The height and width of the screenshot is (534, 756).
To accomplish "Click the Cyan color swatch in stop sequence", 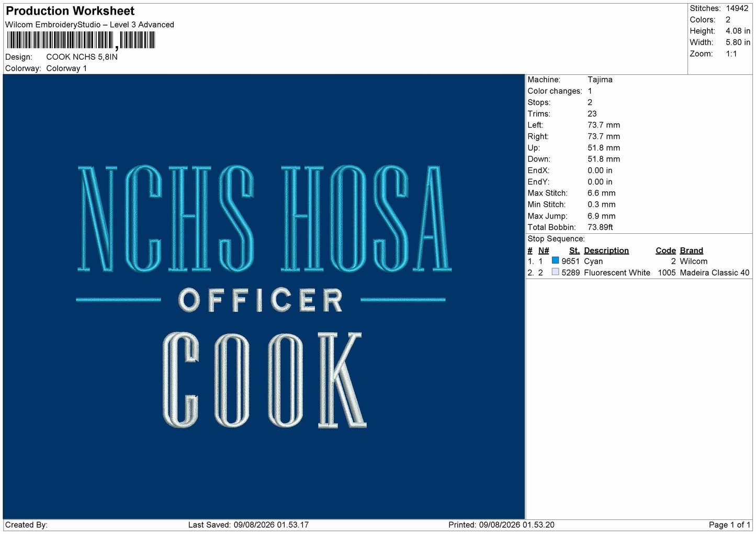I will (x=555, y=260).
